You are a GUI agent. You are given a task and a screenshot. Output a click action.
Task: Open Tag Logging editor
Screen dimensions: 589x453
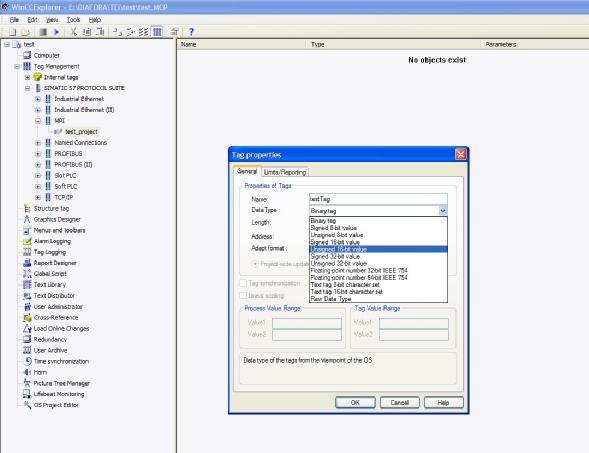[50, 252]
